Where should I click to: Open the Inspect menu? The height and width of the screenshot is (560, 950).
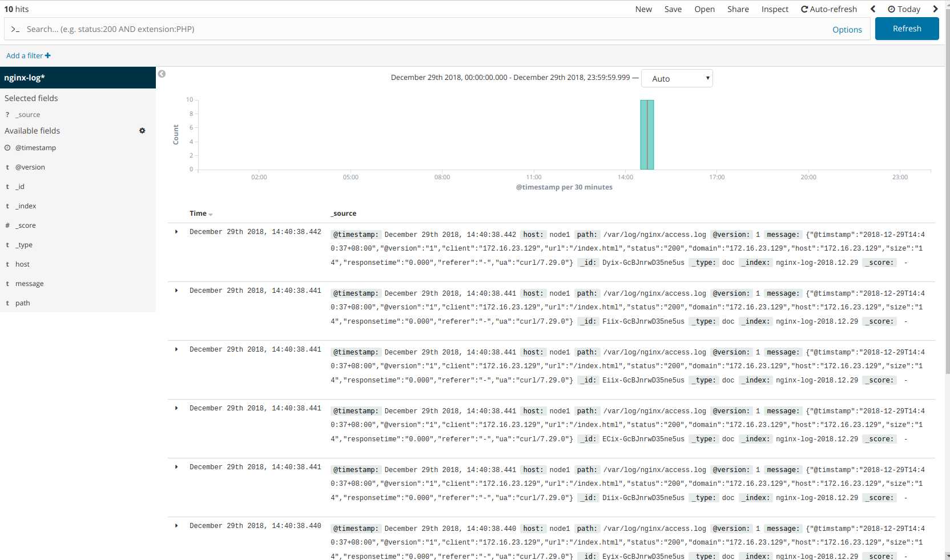click(775, 9)
